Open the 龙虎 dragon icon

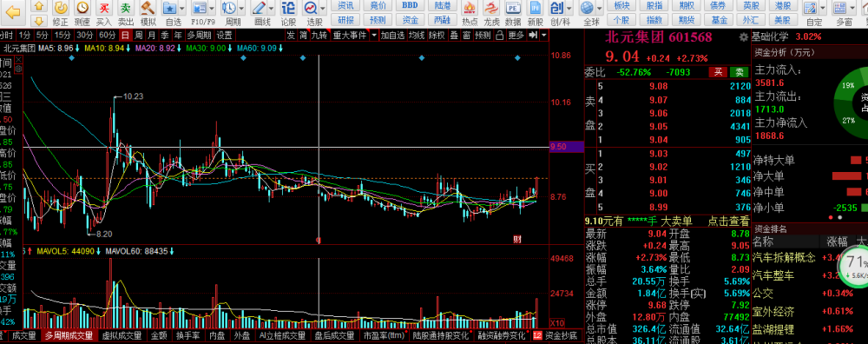(x=491, y=9)
